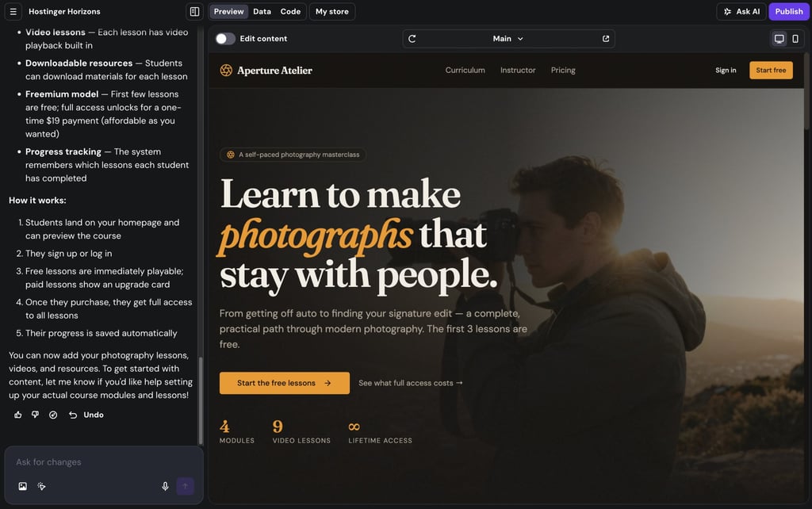Open Instructor in site navigation
The width and height of the screenshot is (812, 509).
(518, 70)
